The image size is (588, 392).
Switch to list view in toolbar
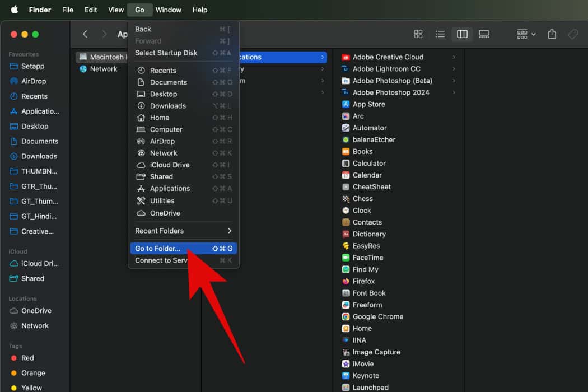point(440,34)
